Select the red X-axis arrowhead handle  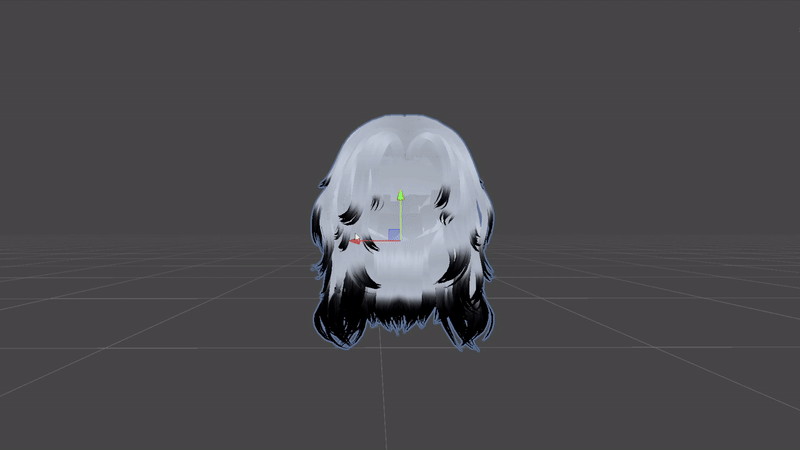(354, 241)
